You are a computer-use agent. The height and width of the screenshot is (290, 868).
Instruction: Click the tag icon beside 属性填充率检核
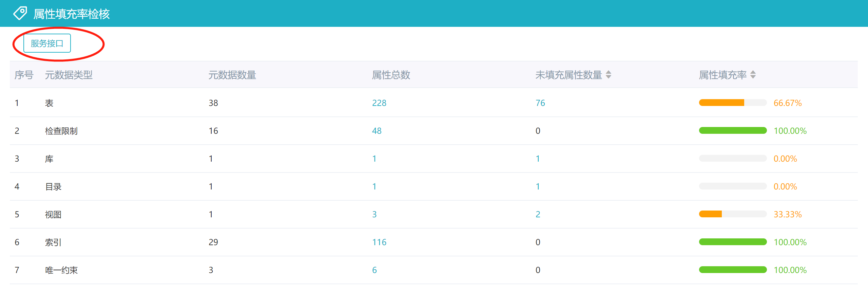pos(20,13)
